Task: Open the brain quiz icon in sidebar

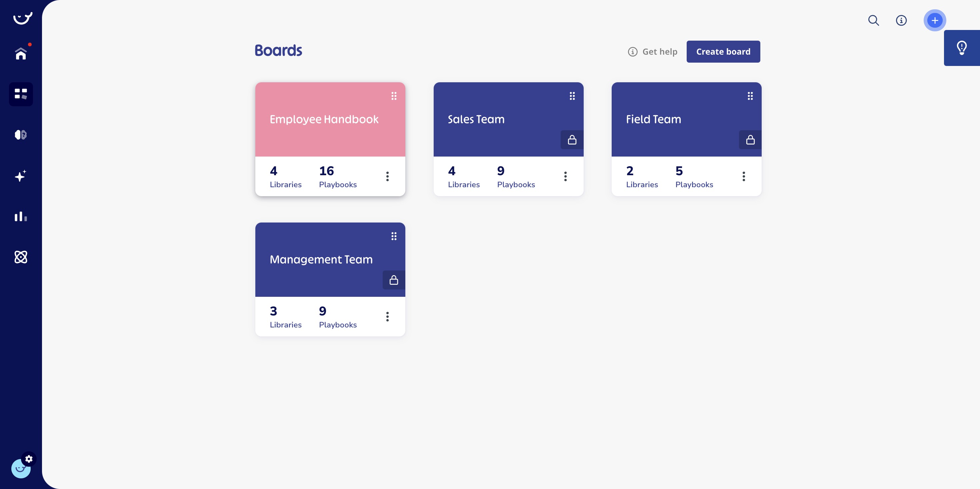Action: (21, 135)
